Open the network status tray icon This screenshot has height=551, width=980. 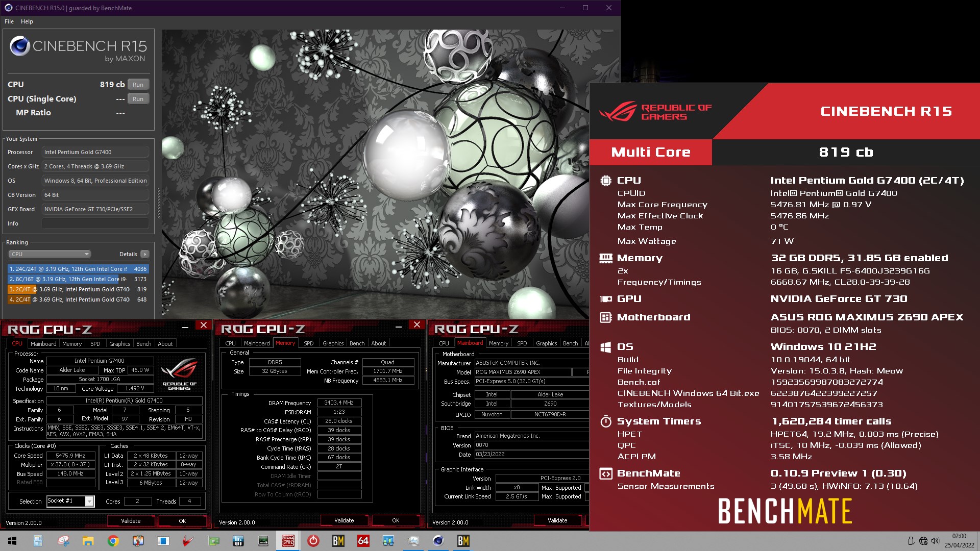pos(923,541)
